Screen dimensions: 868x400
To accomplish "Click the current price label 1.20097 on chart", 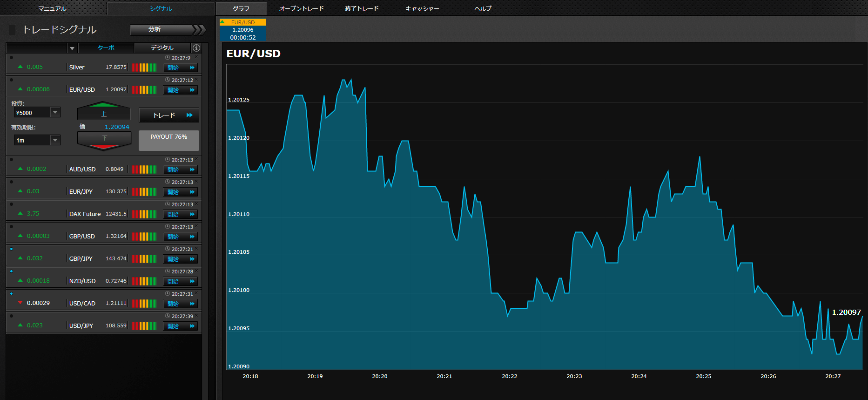I will click(x=847, y=312).
